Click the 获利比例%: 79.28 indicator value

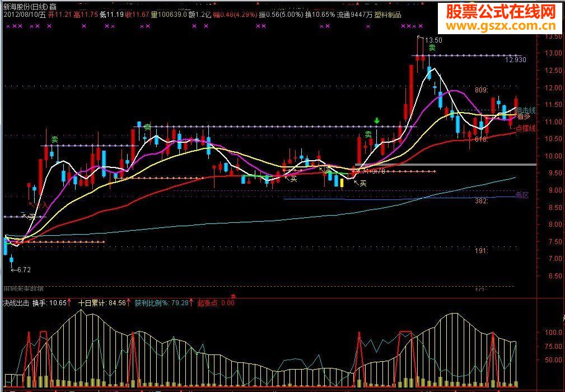162,303
